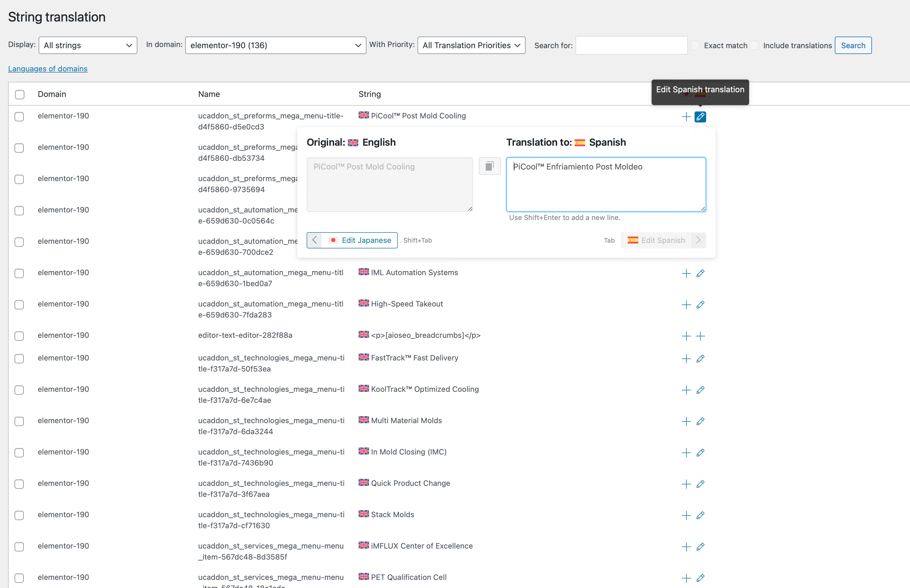Select checkbox for PET Qualification Cell row
This screenshot has height=588, width=910.
(x=19, y=578)
